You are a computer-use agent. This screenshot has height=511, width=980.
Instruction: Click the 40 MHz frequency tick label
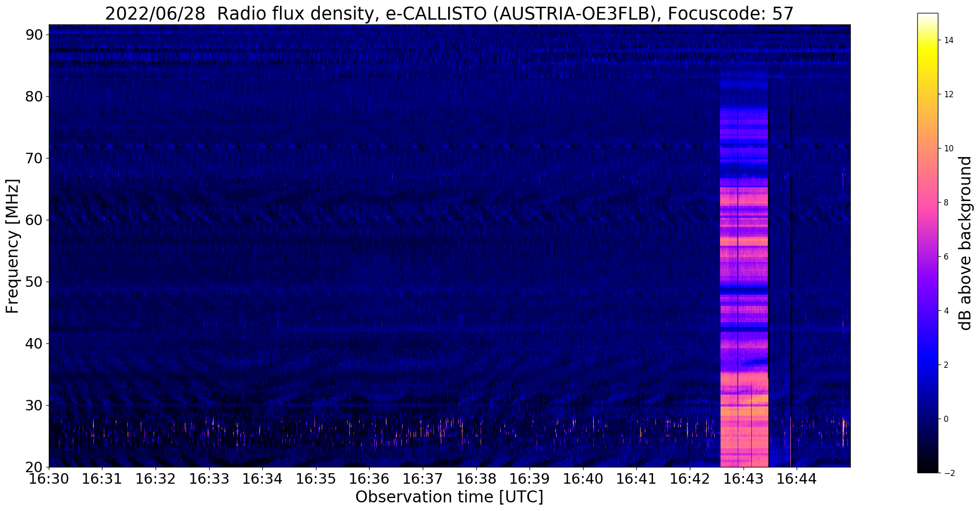point(34,344)
